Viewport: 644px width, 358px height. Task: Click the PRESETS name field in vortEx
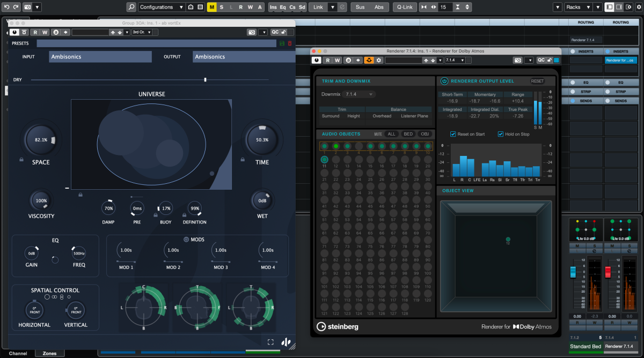tap(157, 43)
